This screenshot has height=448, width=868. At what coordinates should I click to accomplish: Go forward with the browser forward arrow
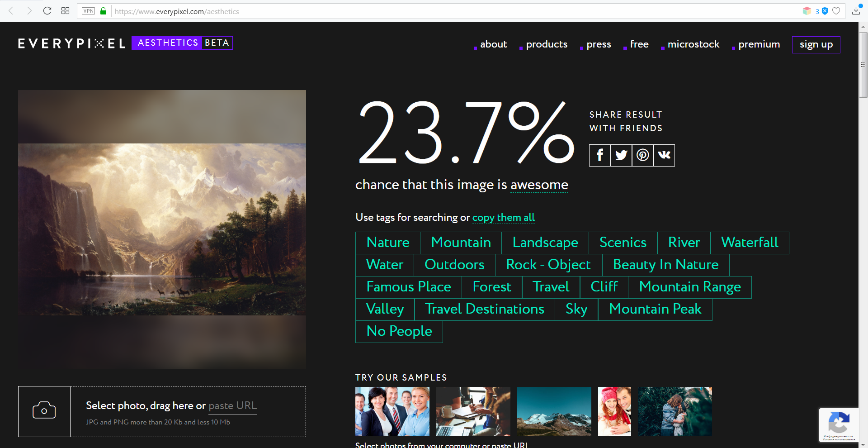point(29,11)
